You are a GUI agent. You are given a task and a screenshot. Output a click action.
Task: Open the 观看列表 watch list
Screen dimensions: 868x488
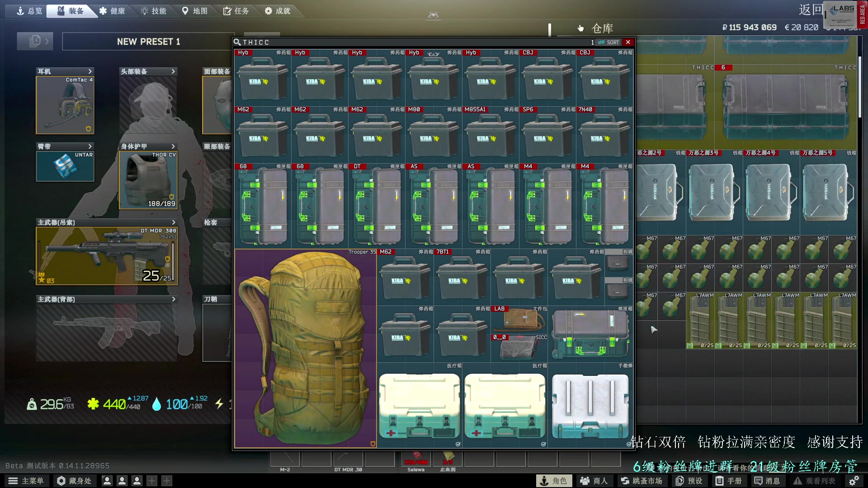click(x=815, y=481)
